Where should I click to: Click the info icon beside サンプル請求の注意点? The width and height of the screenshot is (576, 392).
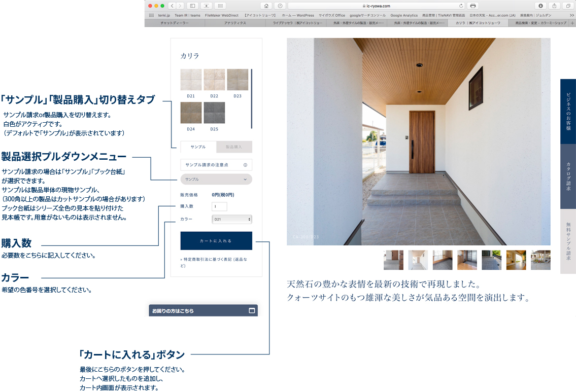246,165
